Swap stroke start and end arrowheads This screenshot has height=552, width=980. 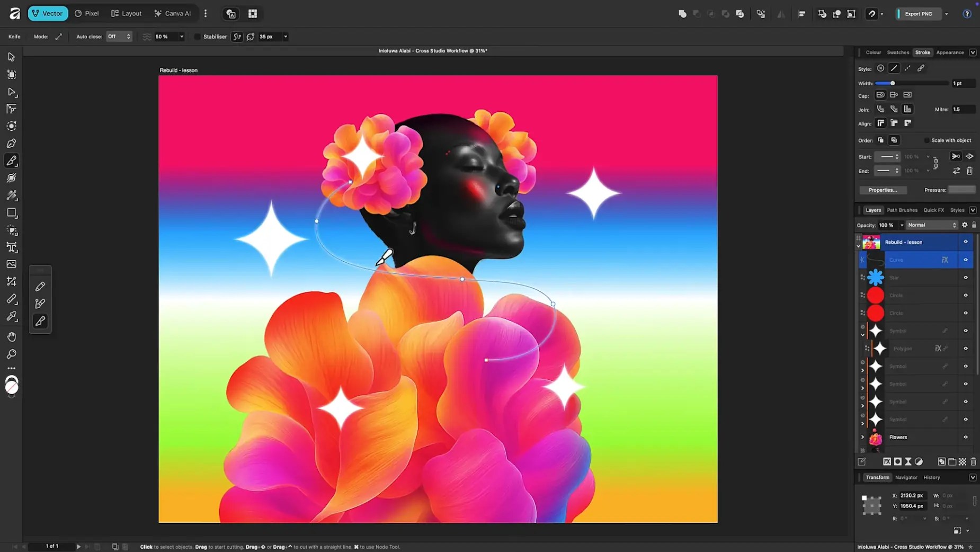click(956, 171)
